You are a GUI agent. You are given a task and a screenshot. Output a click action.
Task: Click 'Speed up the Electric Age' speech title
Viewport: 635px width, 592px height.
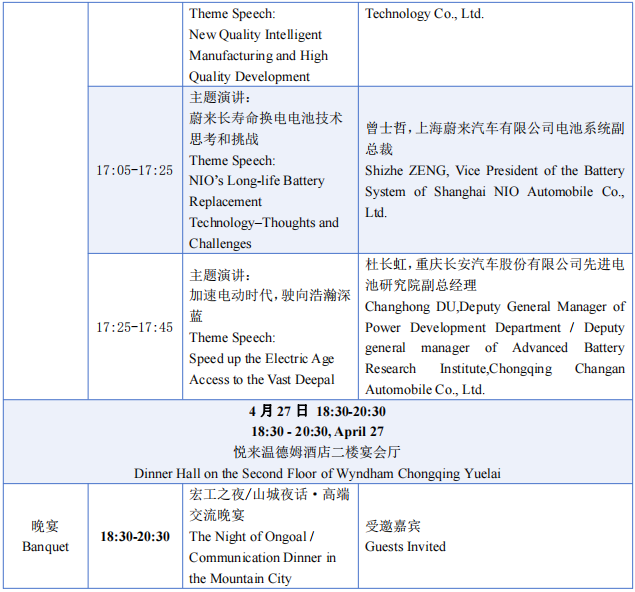click(262, 359)
